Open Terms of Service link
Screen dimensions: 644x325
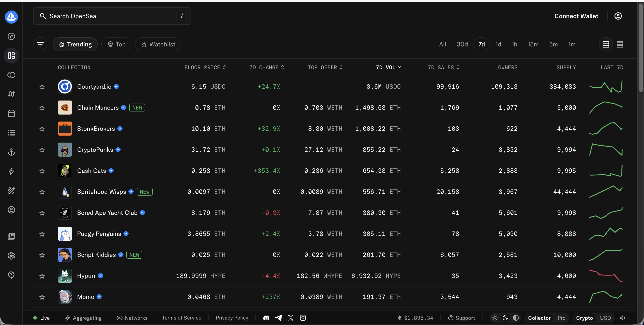tap(182, 318)
